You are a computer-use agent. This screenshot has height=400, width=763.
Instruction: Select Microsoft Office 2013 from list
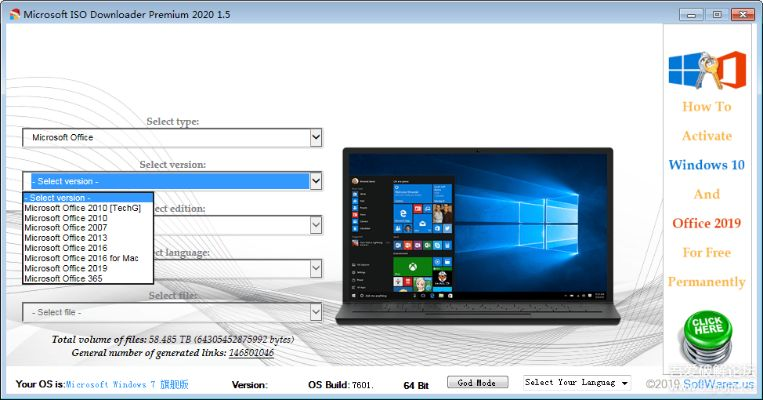[88, 238]
